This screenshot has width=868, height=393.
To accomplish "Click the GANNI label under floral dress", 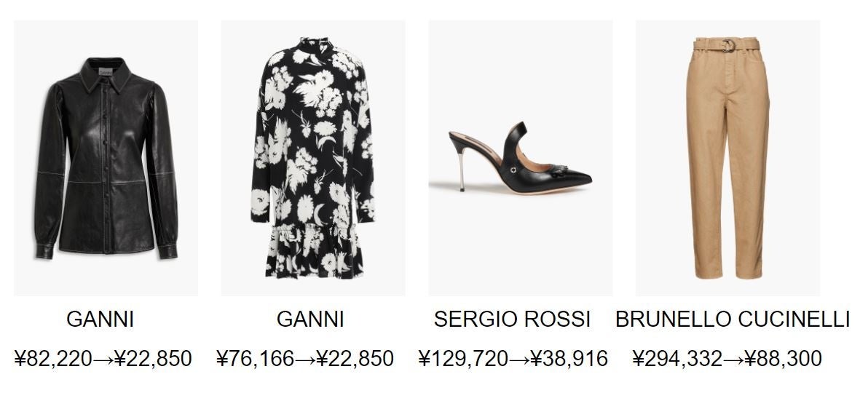I will 310,319.
